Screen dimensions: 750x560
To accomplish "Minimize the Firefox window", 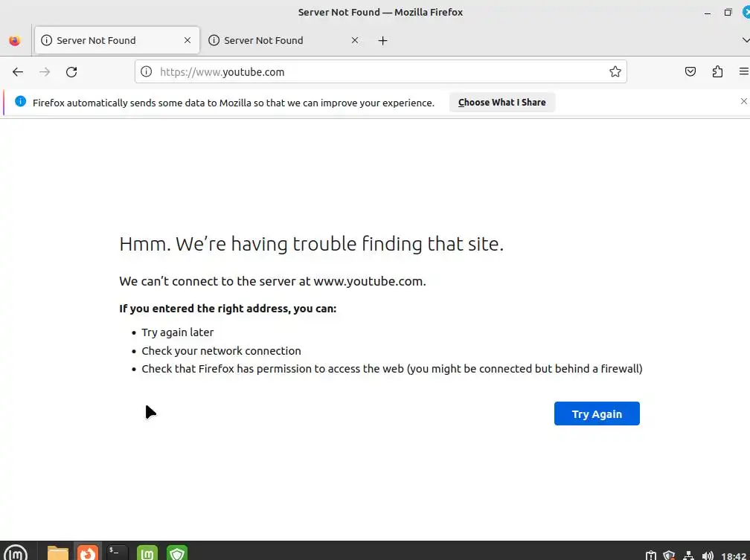I will (708, 13).
